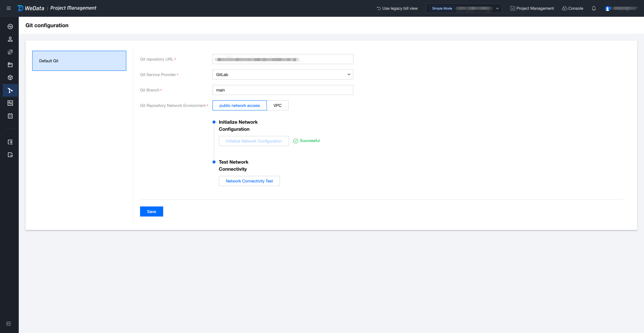
Task: Open the hamburger menu at top left
Action: click(x=9, y=8)
